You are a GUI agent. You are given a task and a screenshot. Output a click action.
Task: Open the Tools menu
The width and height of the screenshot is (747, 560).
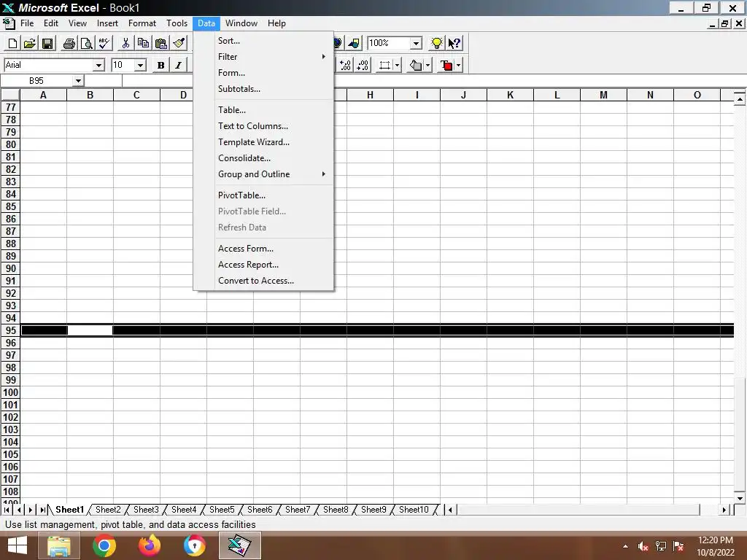click(x=177, y=23)
